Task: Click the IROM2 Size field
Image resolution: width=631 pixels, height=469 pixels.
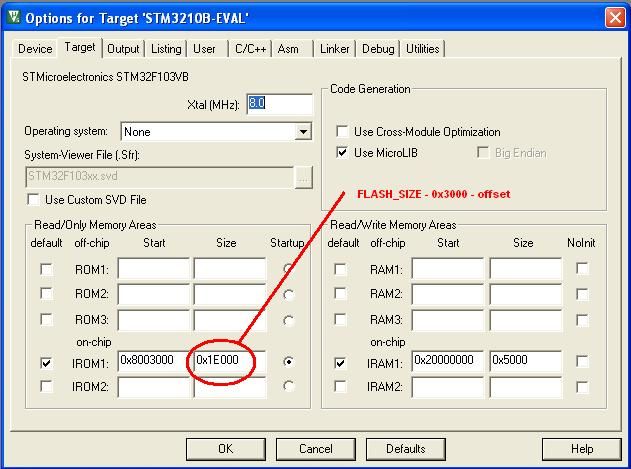Action: 229,387
